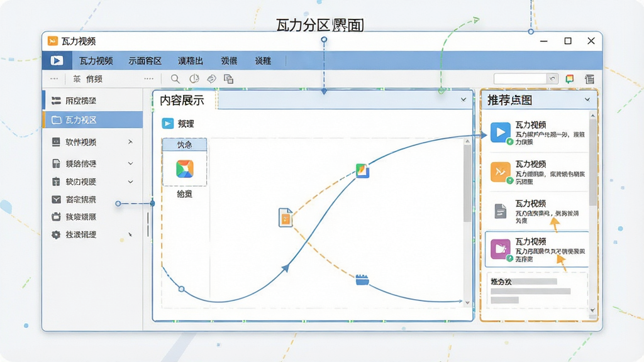This screenshot has width=644, height=362.
Task: Collapse the 推荐点图 panel with its chevron
Action: pyautogui.click(x=587, y=100)
